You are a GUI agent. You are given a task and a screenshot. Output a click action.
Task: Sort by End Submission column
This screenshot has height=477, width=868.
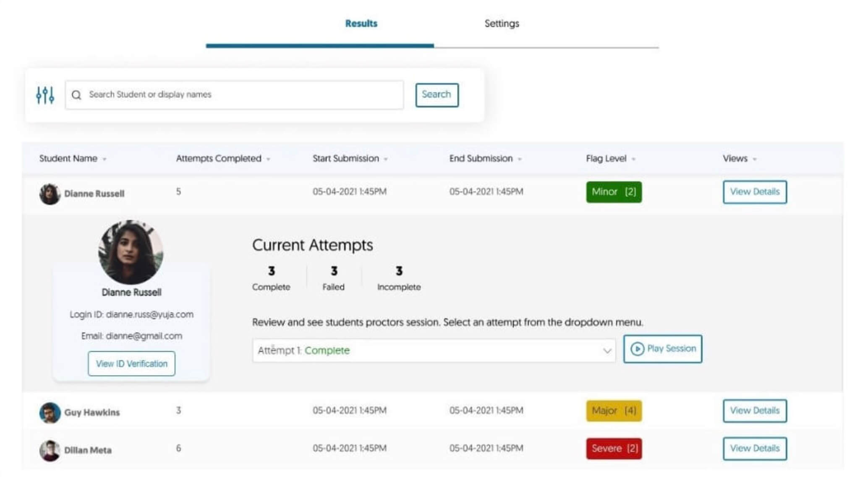pos(485,158)
